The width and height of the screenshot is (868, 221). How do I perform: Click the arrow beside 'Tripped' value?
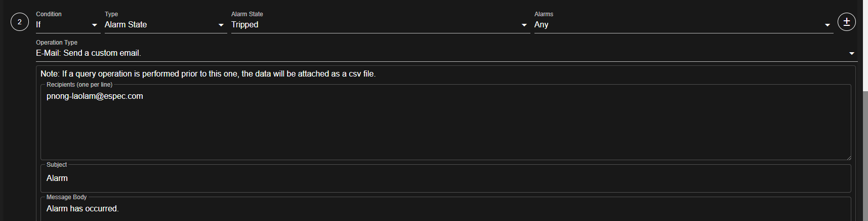click(x=524, y=25)
